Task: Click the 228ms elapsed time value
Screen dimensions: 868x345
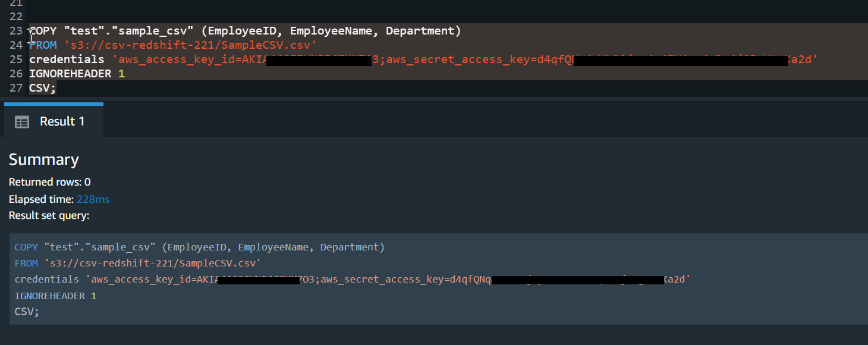Action: (93, 199)
